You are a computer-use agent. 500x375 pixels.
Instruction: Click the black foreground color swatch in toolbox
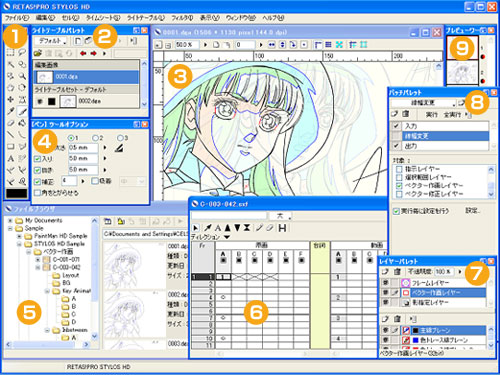pyautogui.click(x=17, y=193)
